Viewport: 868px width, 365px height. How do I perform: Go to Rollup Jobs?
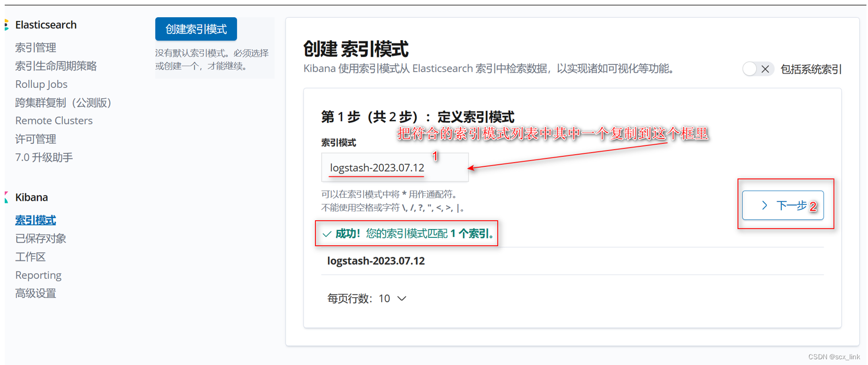41,84
